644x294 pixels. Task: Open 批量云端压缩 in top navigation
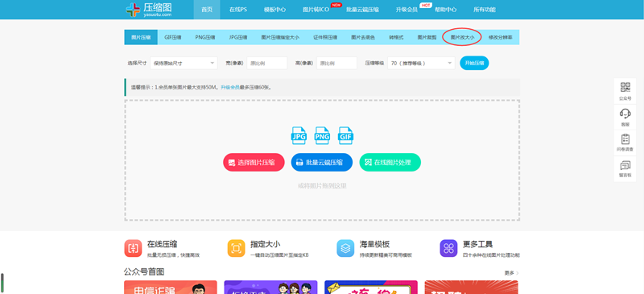363,10
